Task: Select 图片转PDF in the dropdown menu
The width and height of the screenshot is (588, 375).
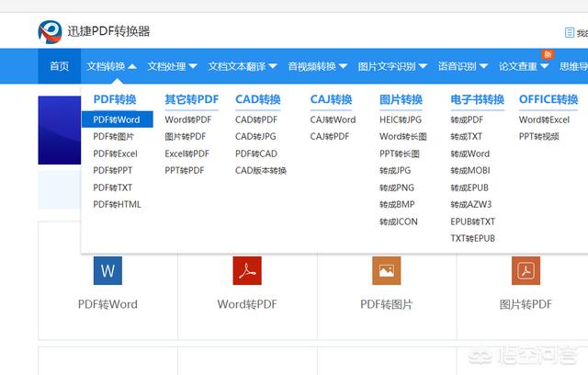Action: [186, 137]
